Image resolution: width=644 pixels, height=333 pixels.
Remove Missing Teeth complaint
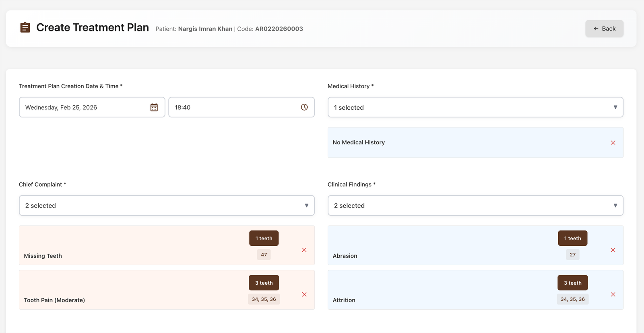pos(304,250)
